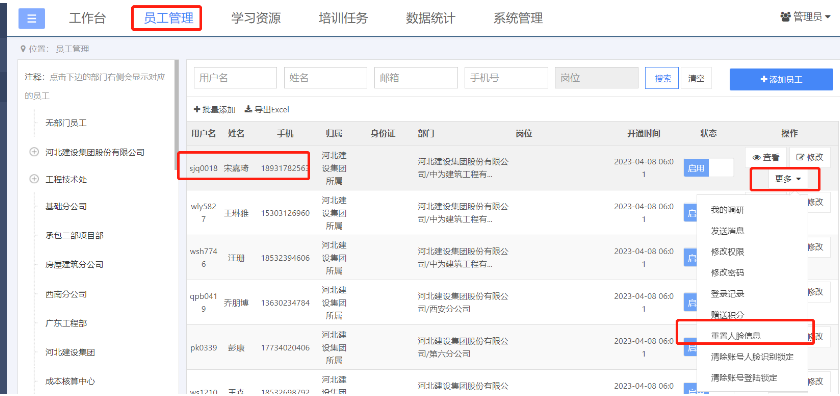Click the 查看 eye button for sjq0018
840x396 pixels.
pos(766,157)
